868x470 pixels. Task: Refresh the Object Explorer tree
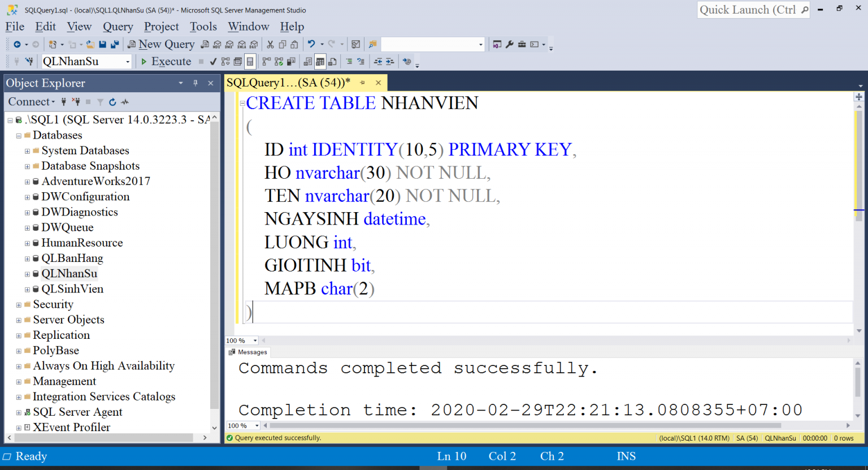111,102
